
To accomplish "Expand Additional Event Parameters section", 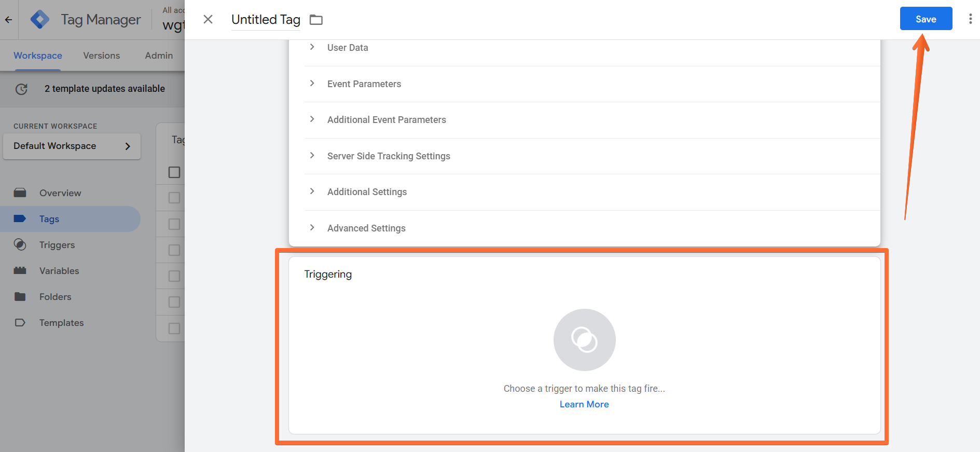I will coord(592,120).
